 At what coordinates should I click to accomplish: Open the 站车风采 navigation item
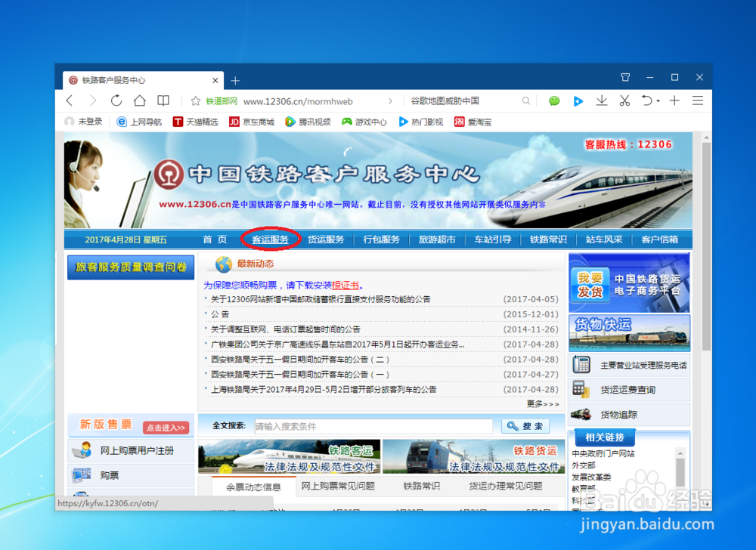604,239
